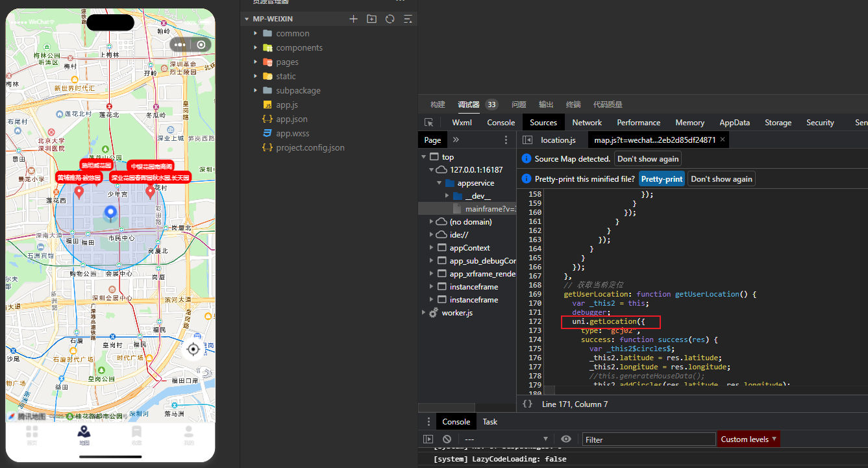Image resolution: width=868 pixels, height=468 pixels.
Task: Close the map.js source tab
Action: [x=723, y=140]
